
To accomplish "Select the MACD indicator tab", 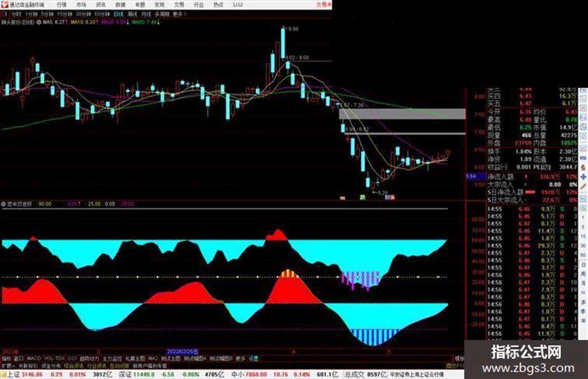I will [x=34, y=358].
